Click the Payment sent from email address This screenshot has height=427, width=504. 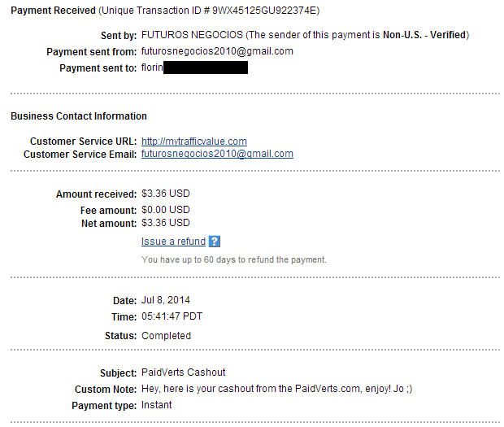[x=217, y=51]
